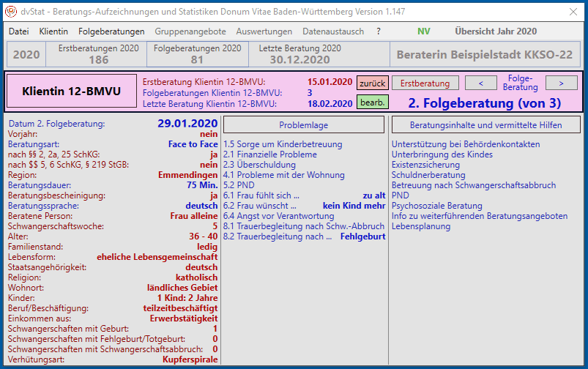The height and width of the screenshot is (369, 588).
Task: Select the Erstberatungen 2020 counter box
Action: [x=98, y=55]
